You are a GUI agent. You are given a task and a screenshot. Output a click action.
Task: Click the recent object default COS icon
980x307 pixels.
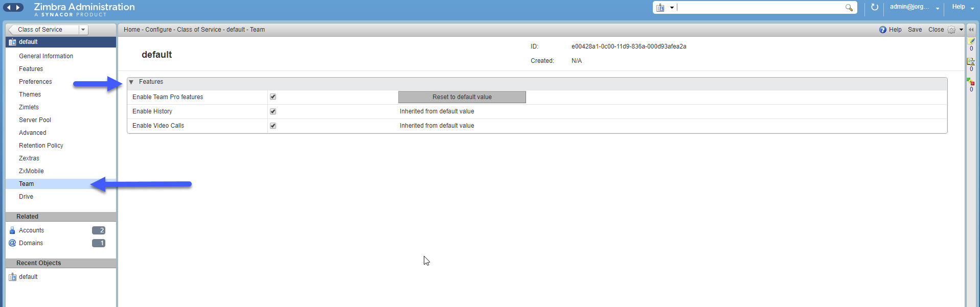tap(13, 277)
